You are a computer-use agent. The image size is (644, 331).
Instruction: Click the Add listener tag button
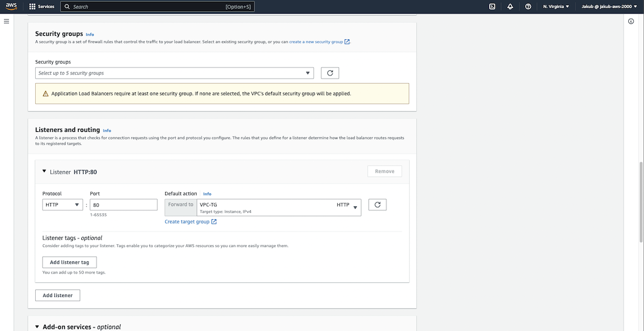70,262
